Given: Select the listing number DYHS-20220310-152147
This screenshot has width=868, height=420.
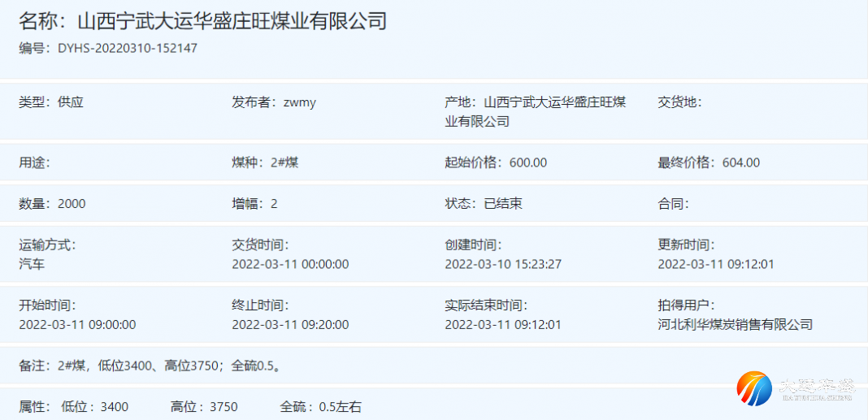Looking at the screenshot, I should tap(128, 49).
